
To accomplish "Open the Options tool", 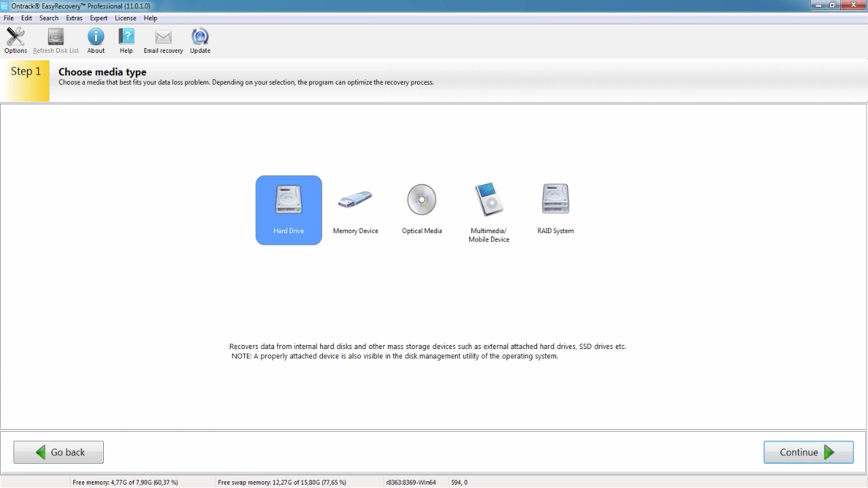I will point(16,41).
